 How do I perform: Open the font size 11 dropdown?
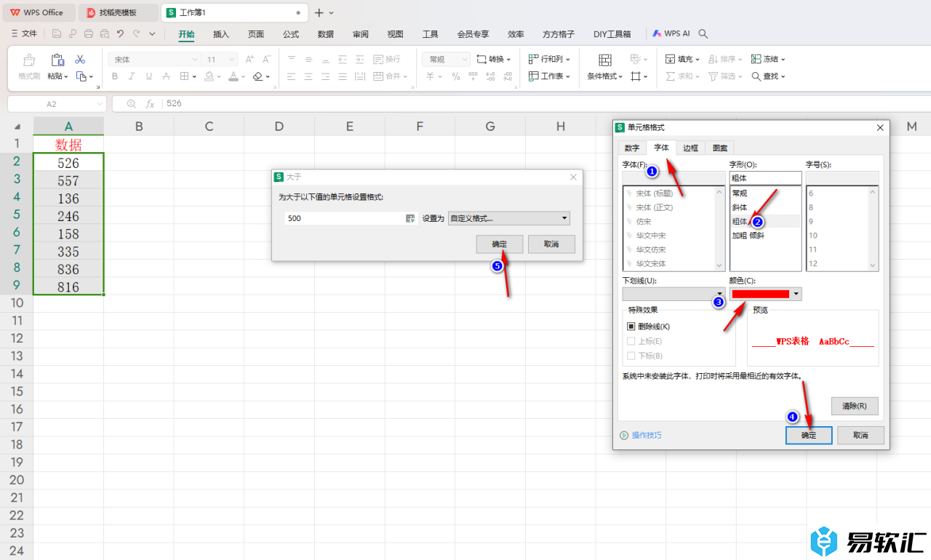[233, 60]
